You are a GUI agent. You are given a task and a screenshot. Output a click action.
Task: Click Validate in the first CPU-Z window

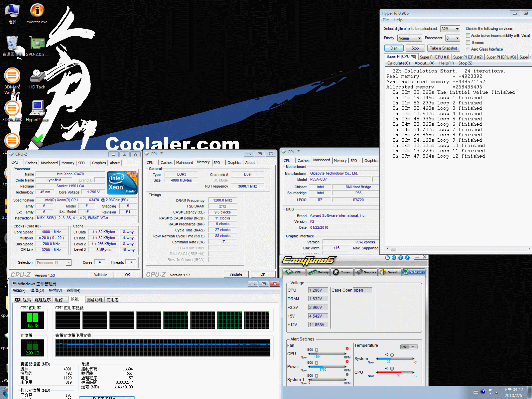click(100, 275)
